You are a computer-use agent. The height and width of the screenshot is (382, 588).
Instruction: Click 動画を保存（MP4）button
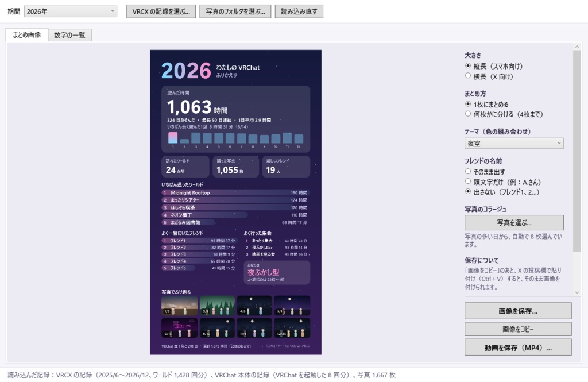click(x=518, y=348)
